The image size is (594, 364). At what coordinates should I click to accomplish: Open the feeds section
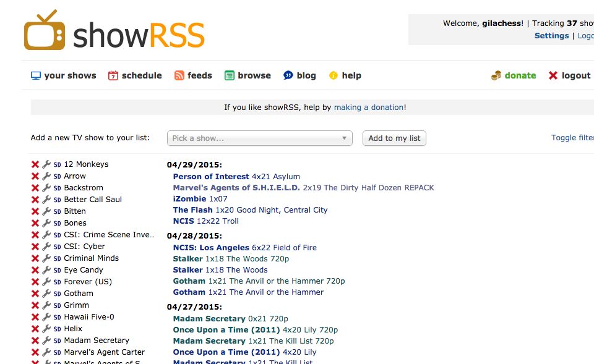[193, 75]
